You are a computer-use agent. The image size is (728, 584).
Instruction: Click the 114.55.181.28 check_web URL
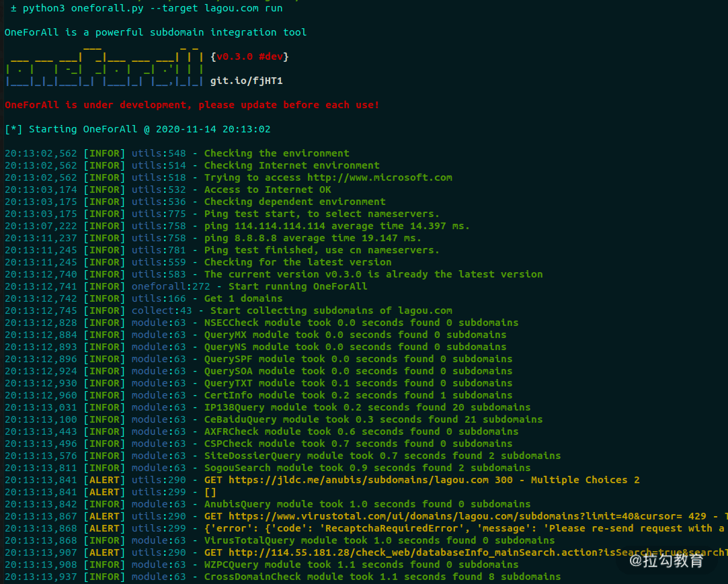tap(478, 552)
